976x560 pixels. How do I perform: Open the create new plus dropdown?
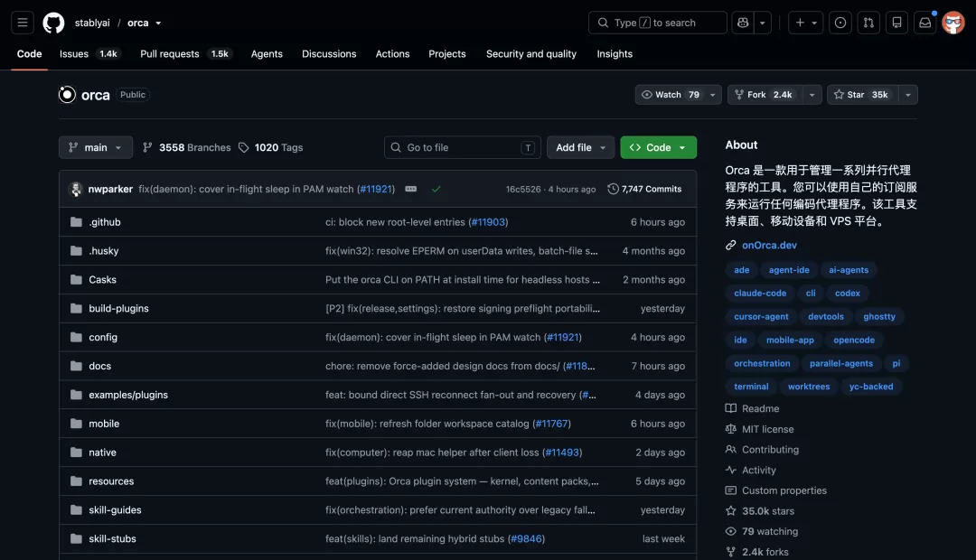pos(806,23)
